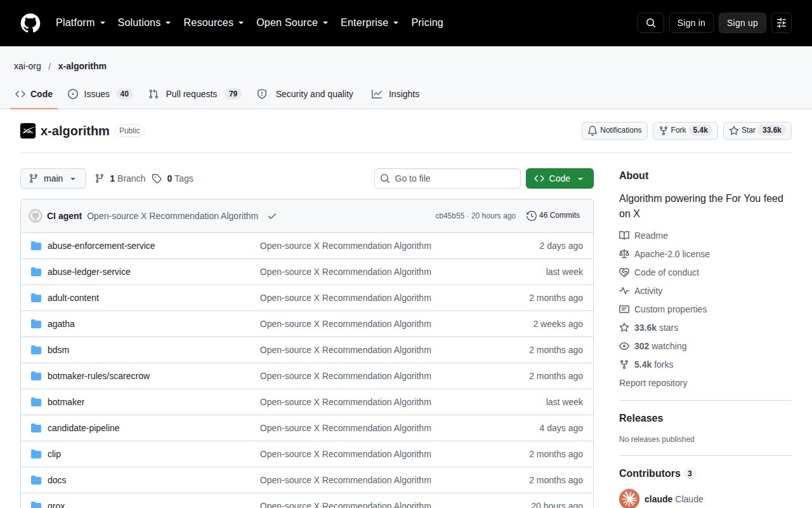Click the Go to file search field

click(x=447, y=178)
